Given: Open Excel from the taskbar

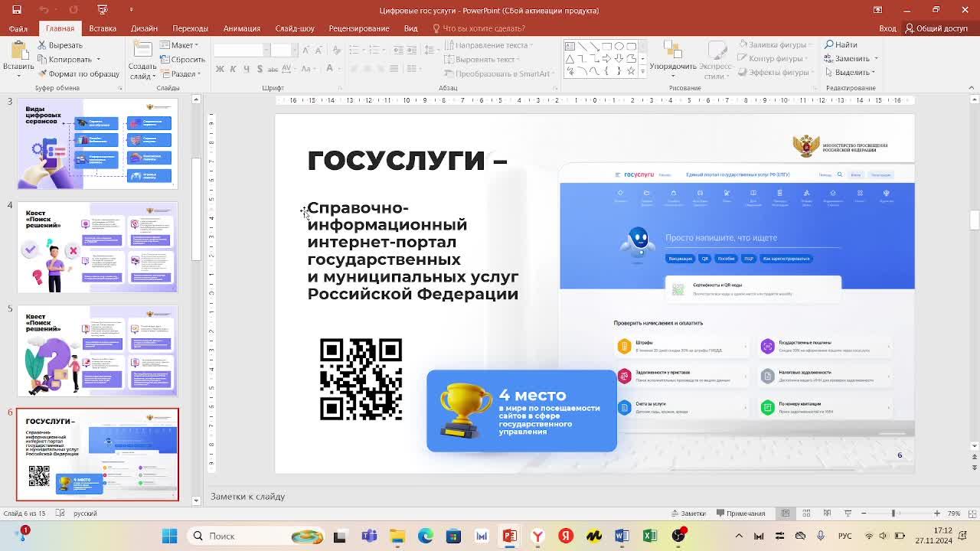Looking at the screenshot, I should [x=650, y=536].
